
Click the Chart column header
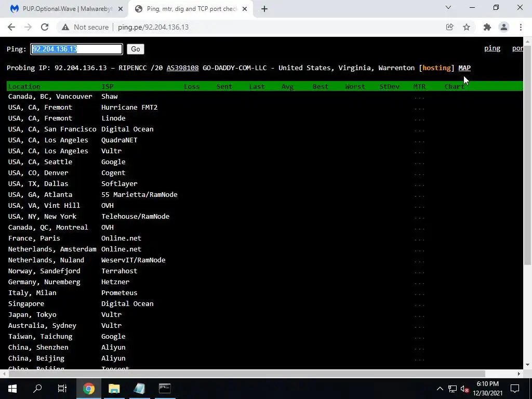[x=454, y=86]
